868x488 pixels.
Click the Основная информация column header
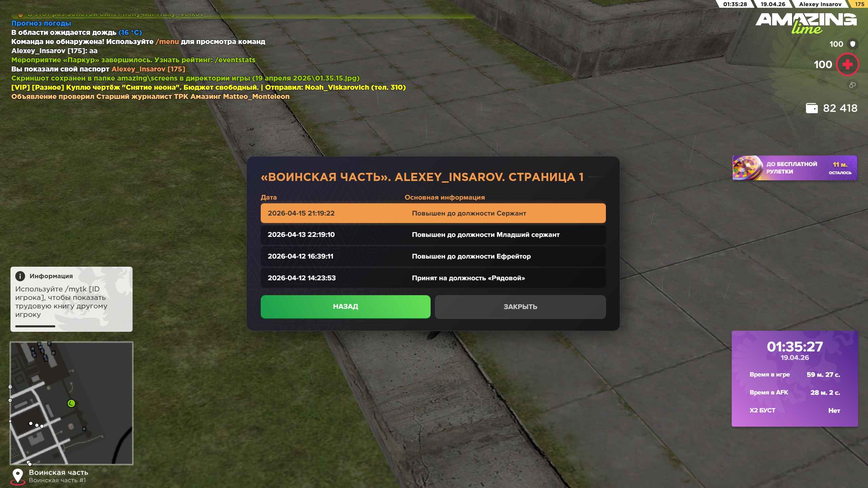pyautogui.click(x=445, y=197)
